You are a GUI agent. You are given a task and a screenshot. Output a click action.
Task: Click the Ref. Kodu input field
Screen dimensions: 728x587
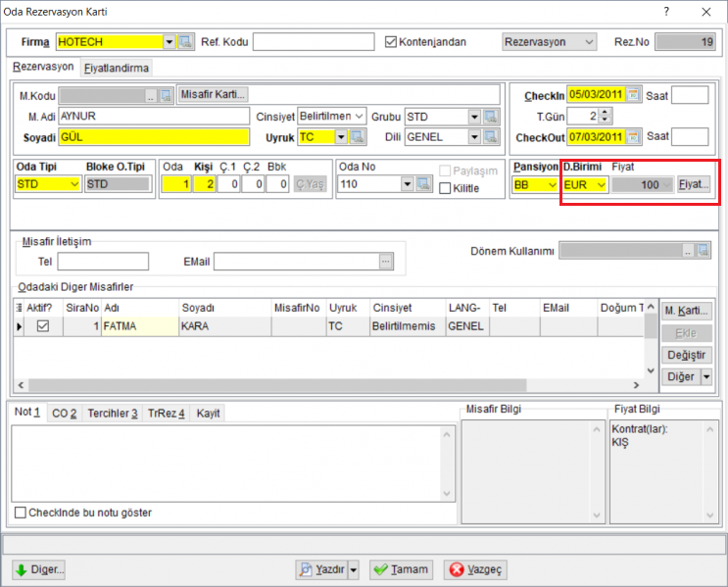(x=314, y=42)
